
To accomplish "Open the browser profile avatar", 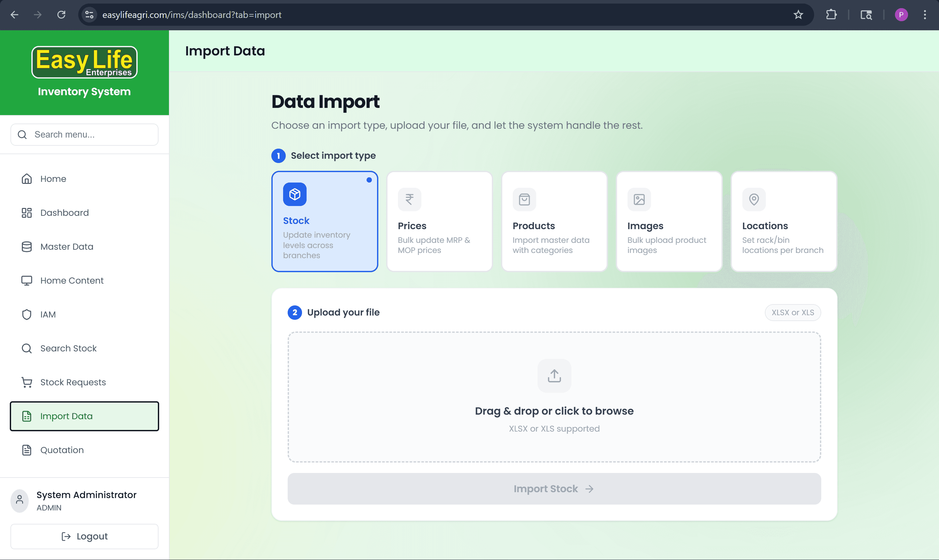I will tap(901, 15).
